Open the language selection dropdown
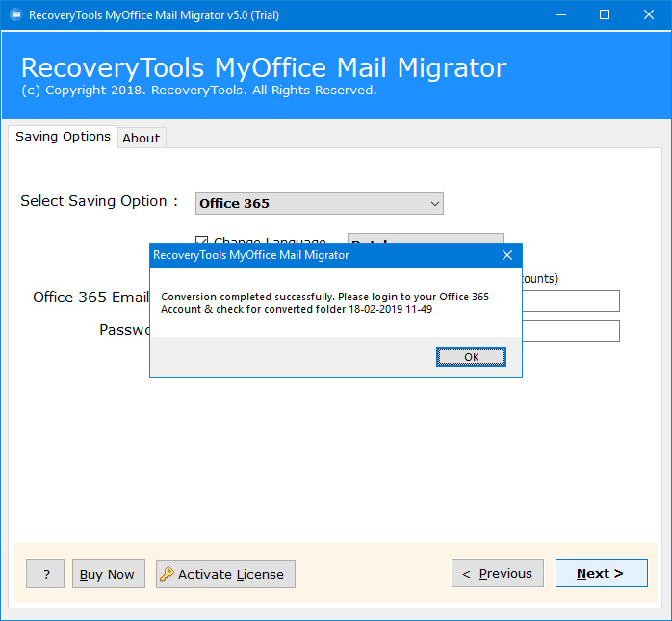This screenshot has height=621, width=672. [426, 238]
